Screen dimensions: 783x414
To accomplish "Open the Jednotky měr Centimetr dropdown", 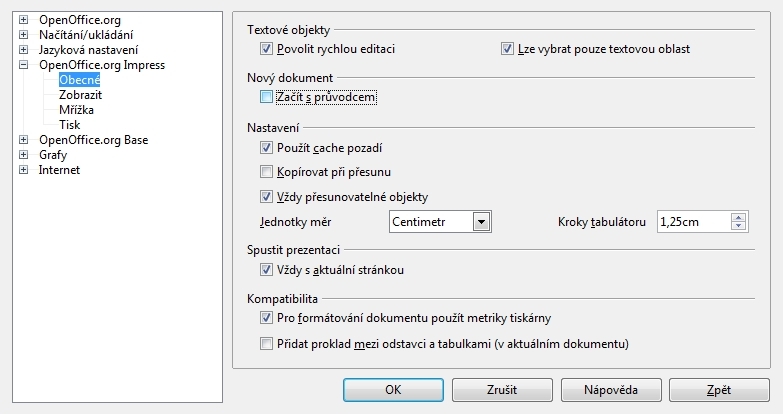I will coord(481,221).
